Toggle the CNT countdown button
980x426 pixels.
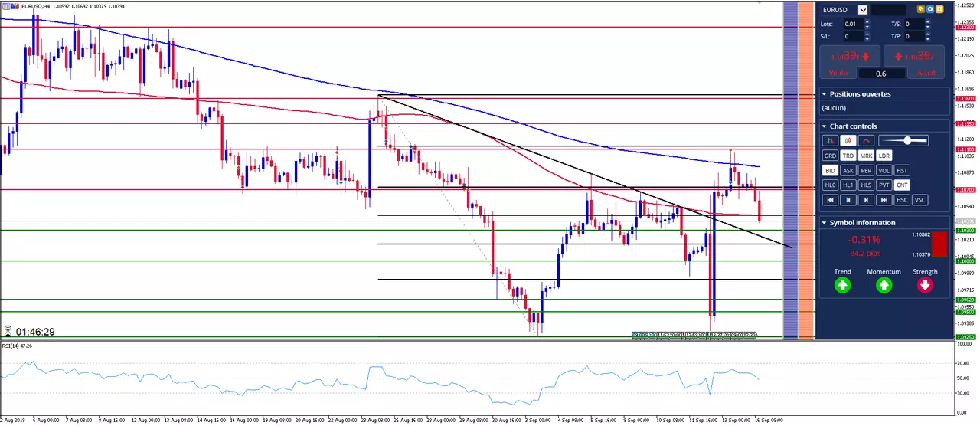tap(902, 185)
